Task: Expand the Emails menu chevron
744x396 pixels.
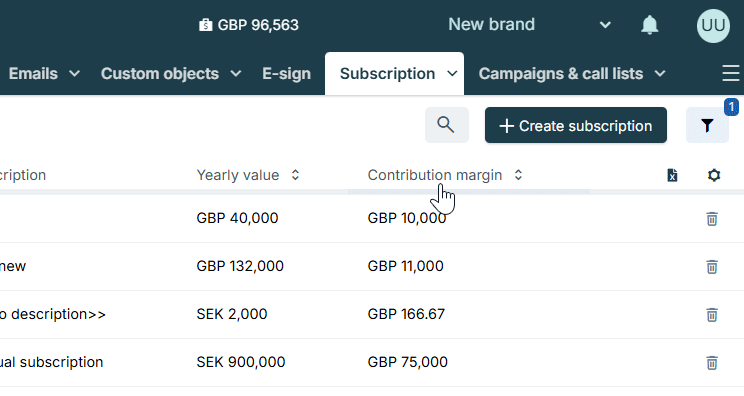Action: pos(74,74)
